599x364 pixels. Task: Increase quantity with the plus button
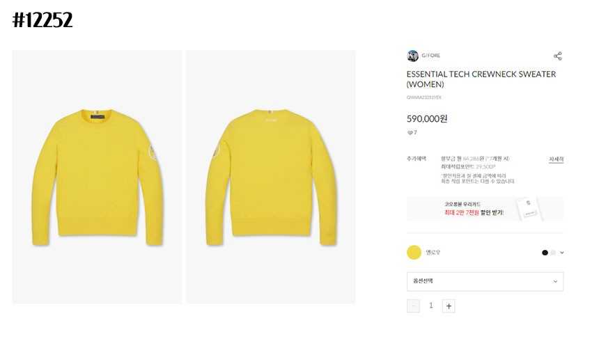point(449,306)
